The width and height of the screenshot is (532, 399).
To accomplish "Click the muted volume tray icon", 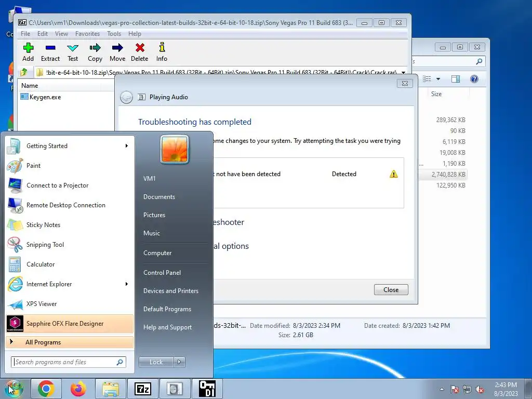I will click(x=480, y=390).
